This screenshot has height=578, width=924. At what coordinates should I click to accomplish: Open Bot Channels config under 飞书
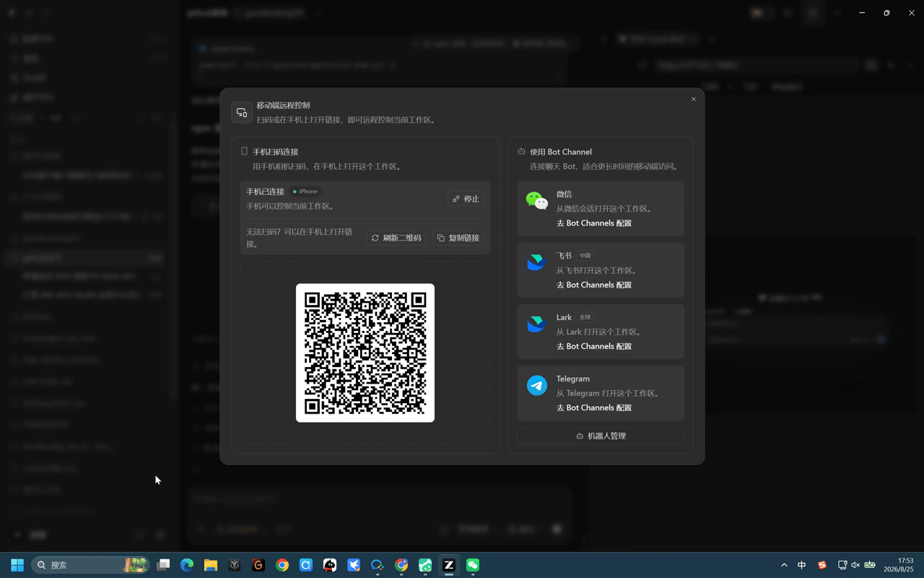point(594,285)
